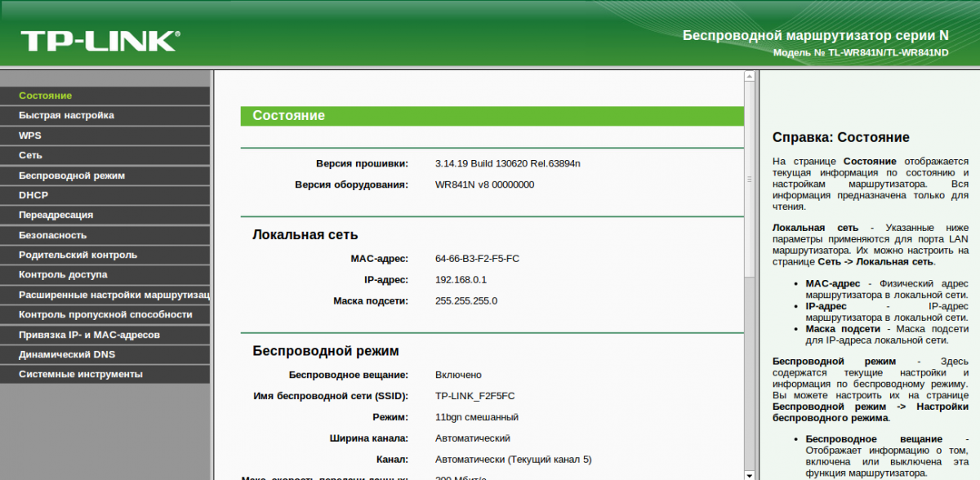The image size is (980, 480).
Task: Click the Версия оборудования label
Action: click(x=351, y=184)
